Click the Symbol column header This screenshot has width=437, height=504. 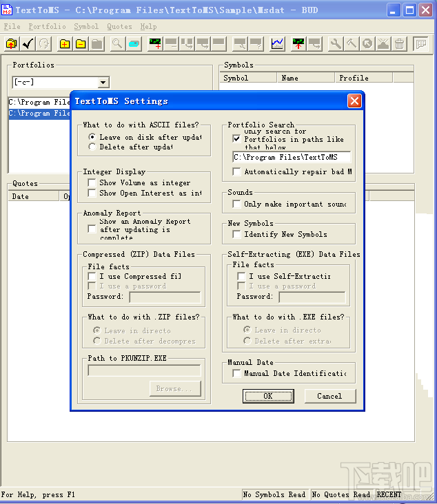tap(248, 78)
